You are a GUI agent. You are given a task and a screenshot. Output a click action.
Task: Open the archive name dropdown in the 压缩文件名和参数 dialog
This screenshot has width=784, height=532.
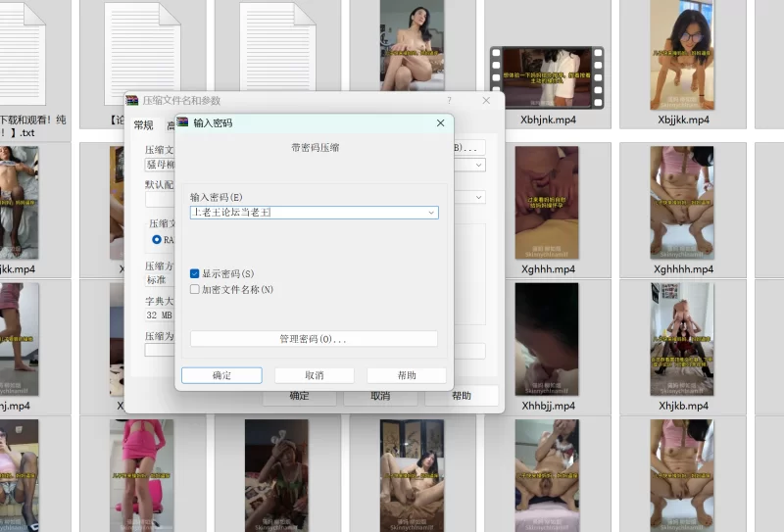pyautogui.click(x=479, y=165)
